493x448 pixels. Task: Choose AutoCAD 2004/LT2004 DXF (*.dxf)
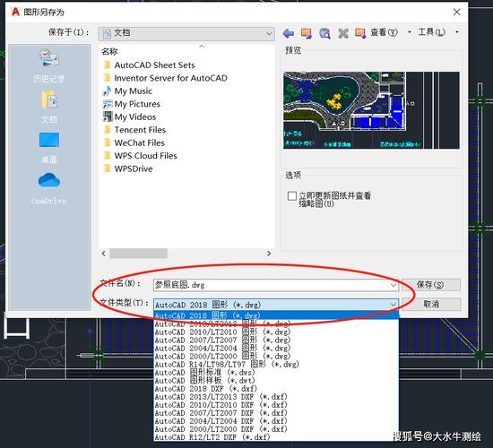(276, 421)
